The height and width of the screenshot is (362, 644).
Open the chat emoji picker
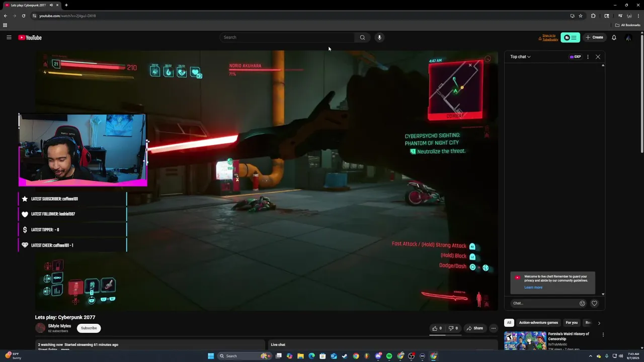click(x=582, y=303)
